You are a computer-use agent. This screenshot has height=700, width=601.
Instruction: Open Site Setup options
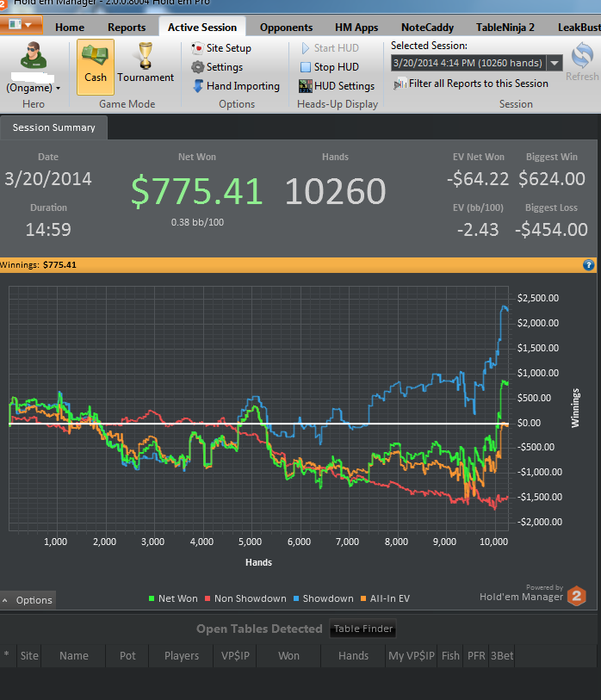(x=221, y=48)
